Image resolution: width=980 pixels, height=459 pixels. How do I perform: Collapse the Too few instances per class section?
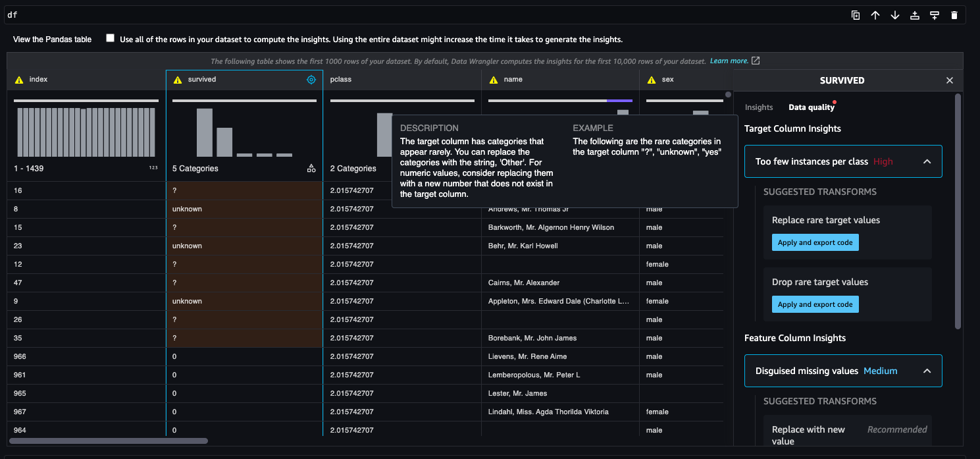tap(927, 161)
